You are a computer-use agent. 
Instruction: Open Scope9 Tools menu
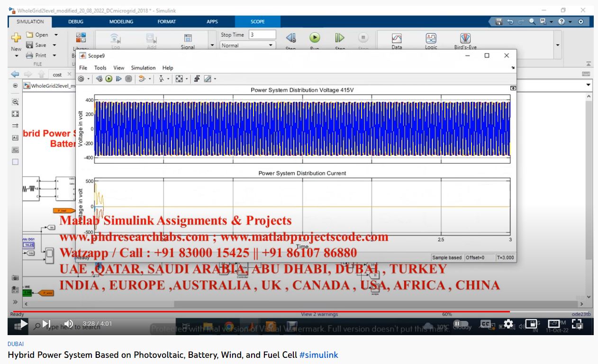tap(100, 68)
